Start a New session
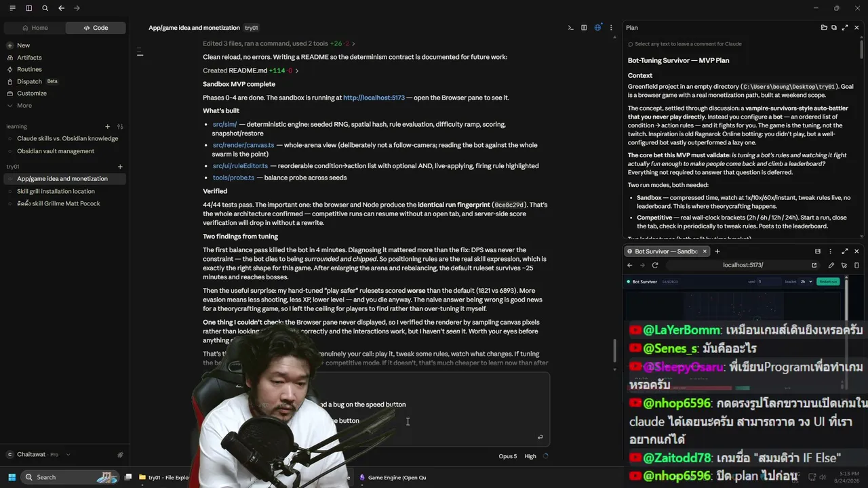 [24, 45]
